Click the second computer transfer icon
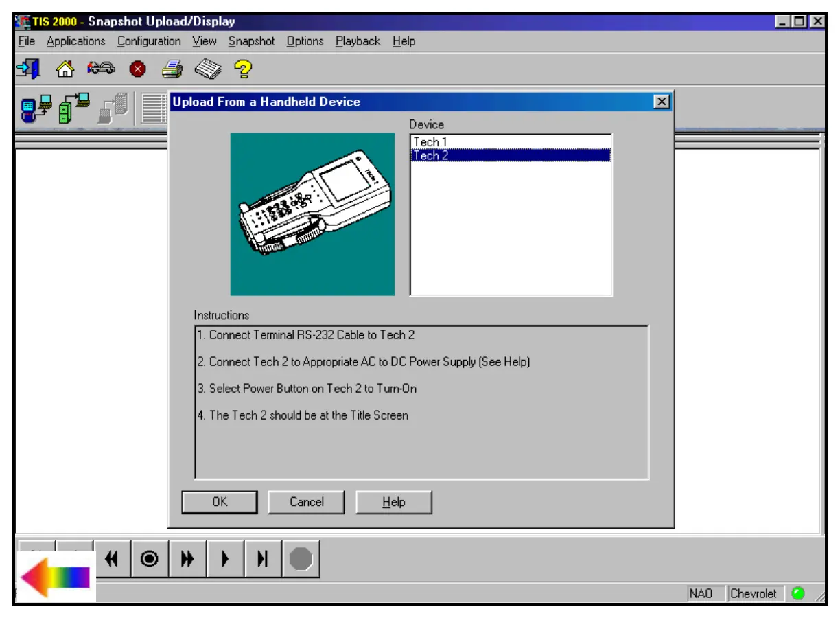Screen dimensions: 840x618 click(75, 107)
